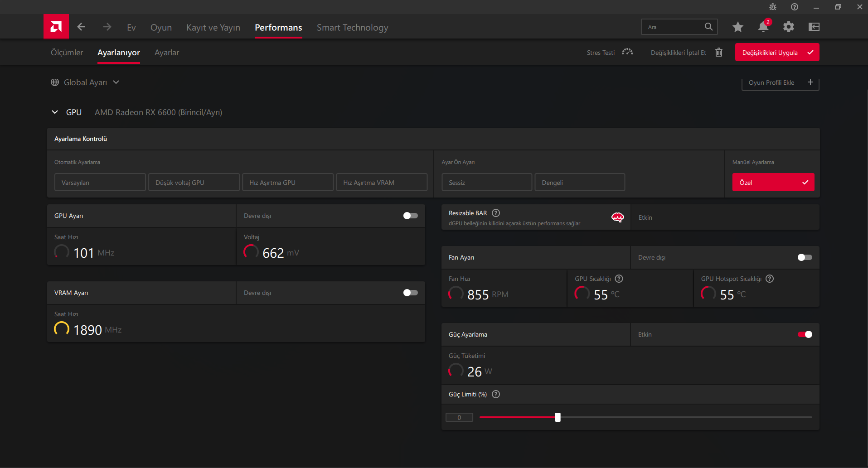
Task: Click the Global Ayarı globe icon
Action: point(55,82)
